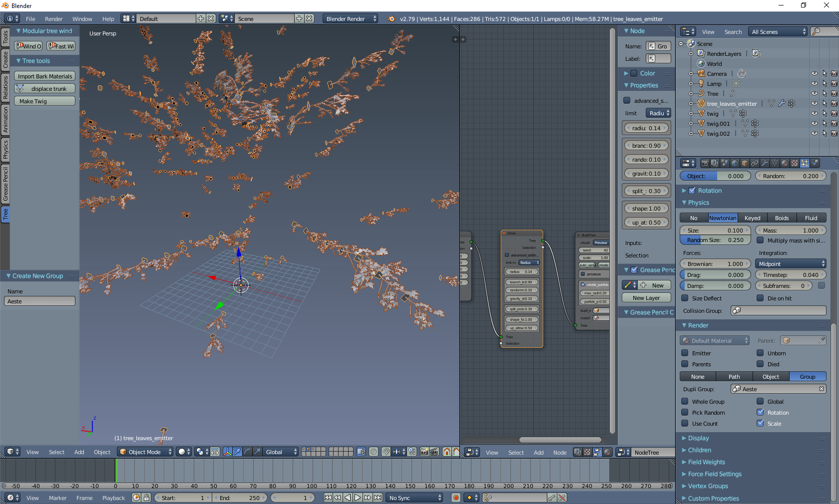Enable the Emitter render checkbox

point(685,353)
